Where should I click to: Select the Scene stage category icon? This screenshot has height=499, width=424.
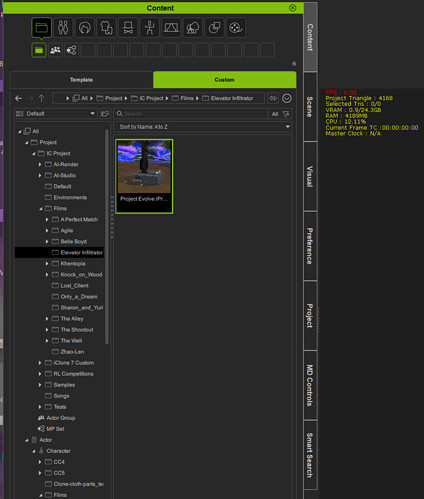click(171, 28)
